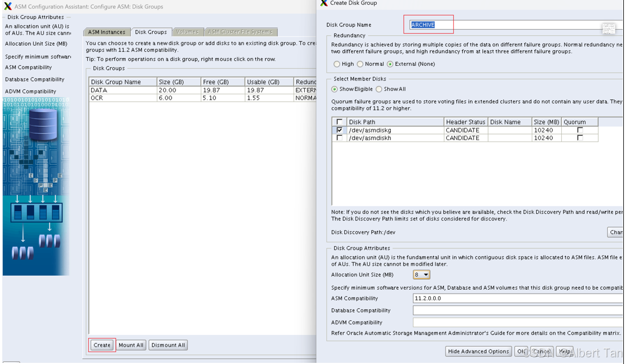Sort by Disk Group Name column header
The image size is (625, 364).
pos(123,82)
